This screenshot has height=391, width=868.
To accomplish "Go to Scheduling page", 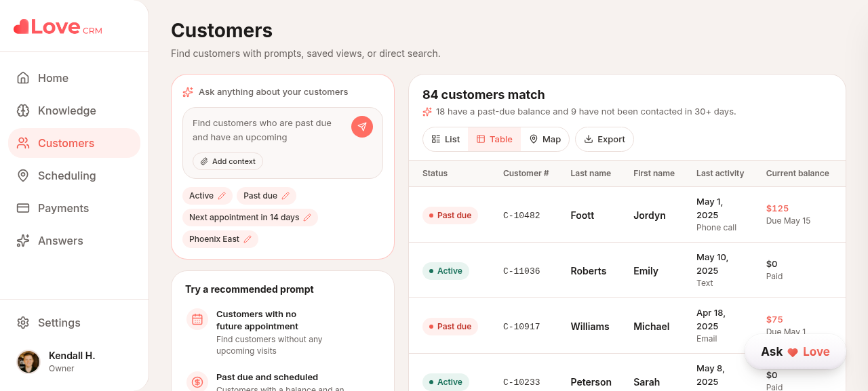I will [x=74, y=176].
